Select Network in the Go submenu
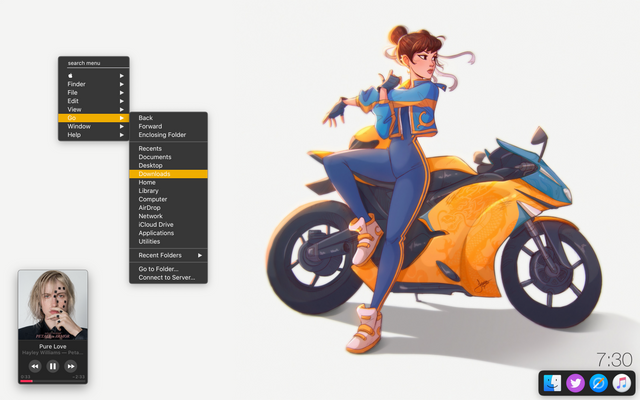 [168, 216]
